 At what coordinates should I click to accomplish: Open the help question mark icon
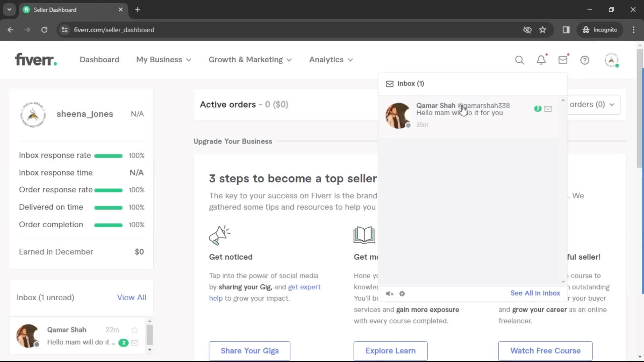click(585, 60)
